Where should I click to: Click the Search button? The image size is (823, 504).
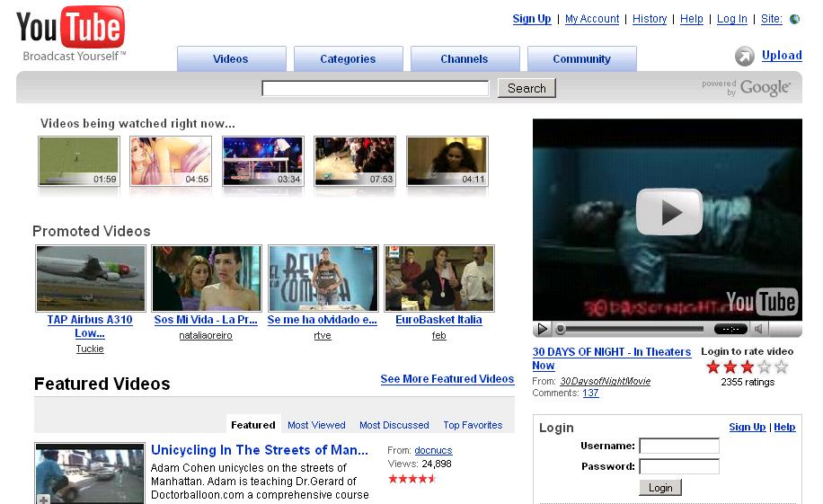coord(527,88)
